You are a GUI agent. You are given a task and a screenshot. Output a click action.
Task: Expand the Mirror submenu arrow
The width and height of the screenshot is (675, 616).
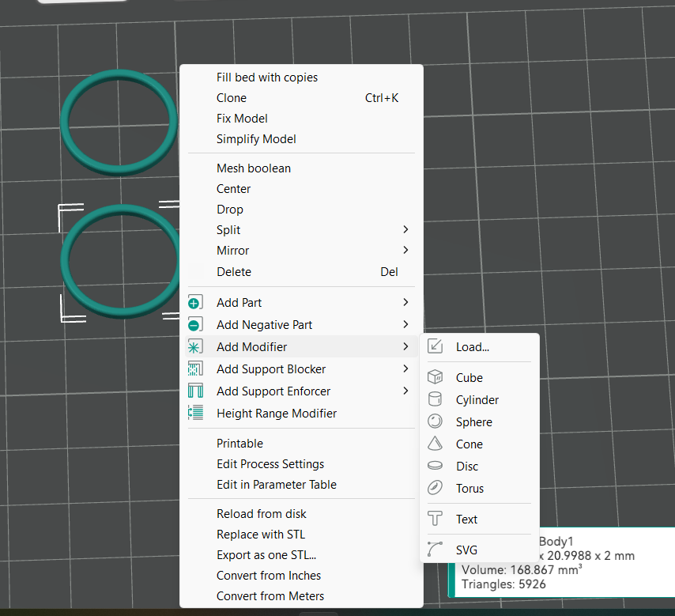(405, 251)
